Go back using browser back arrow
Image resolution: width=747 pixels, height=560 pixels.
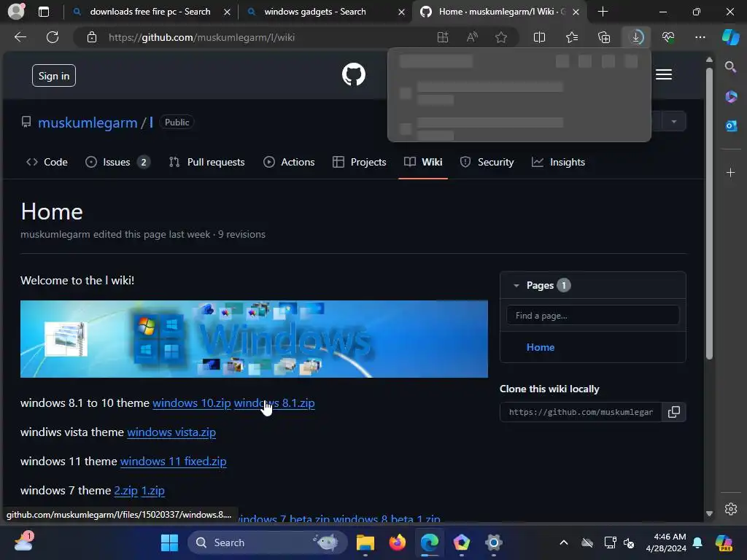[x=20, y=37]
